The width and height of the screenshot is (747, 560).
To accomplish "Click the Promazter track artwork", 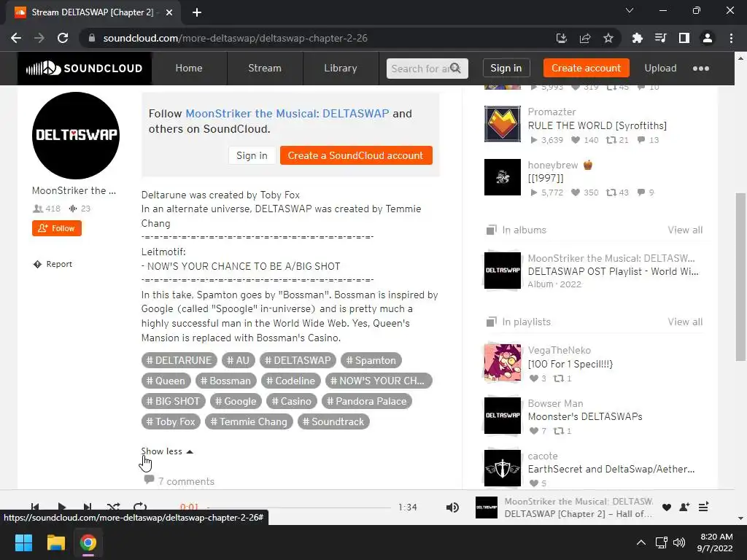I will (x=503, y=124).
